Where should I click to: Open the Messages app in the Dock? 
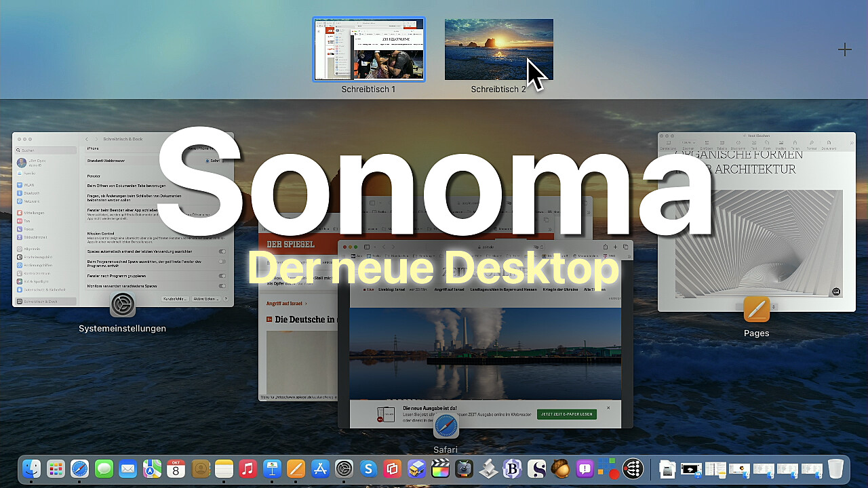tap(104, 468)
